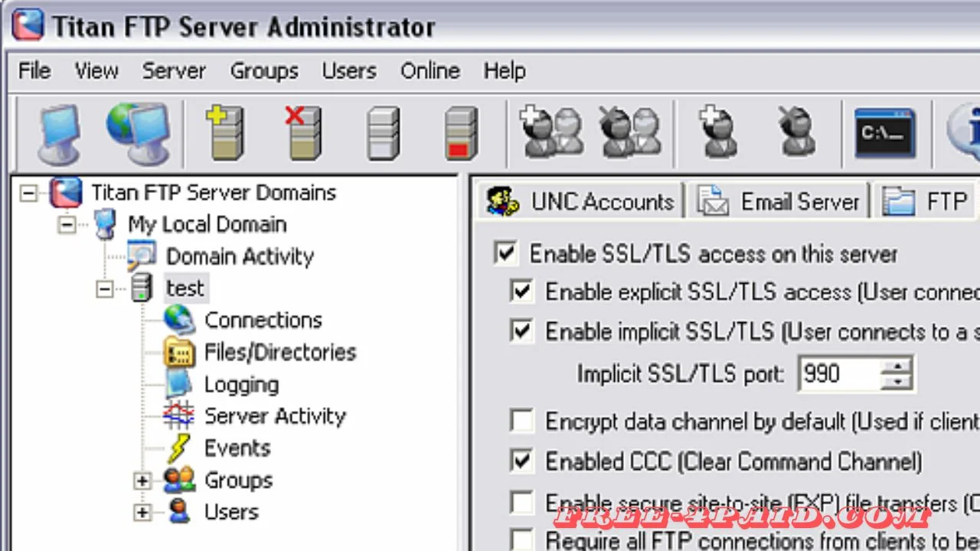Open the View menu
The height and width of the screenshot is (551, 980).
click(96, 71)
